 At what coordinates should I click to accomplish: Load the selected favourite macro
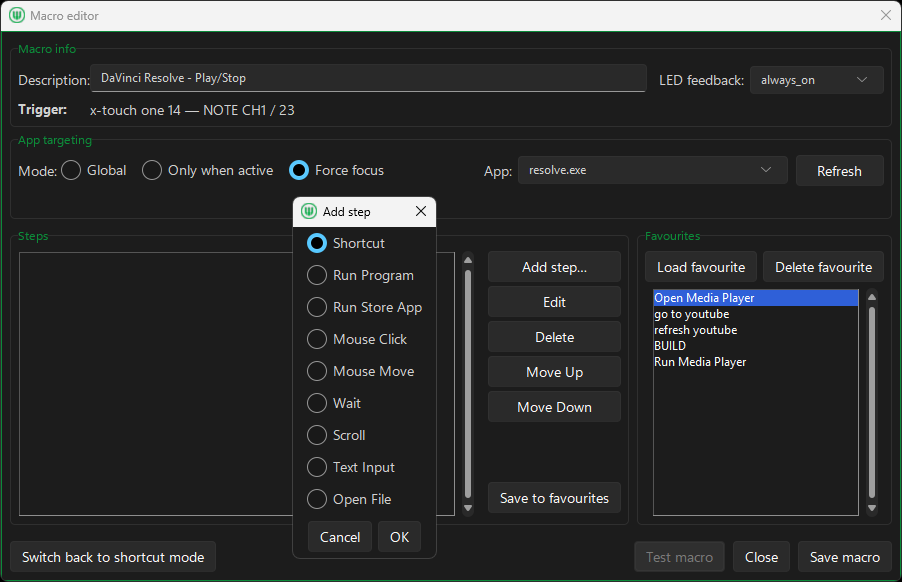click(700, 267)
